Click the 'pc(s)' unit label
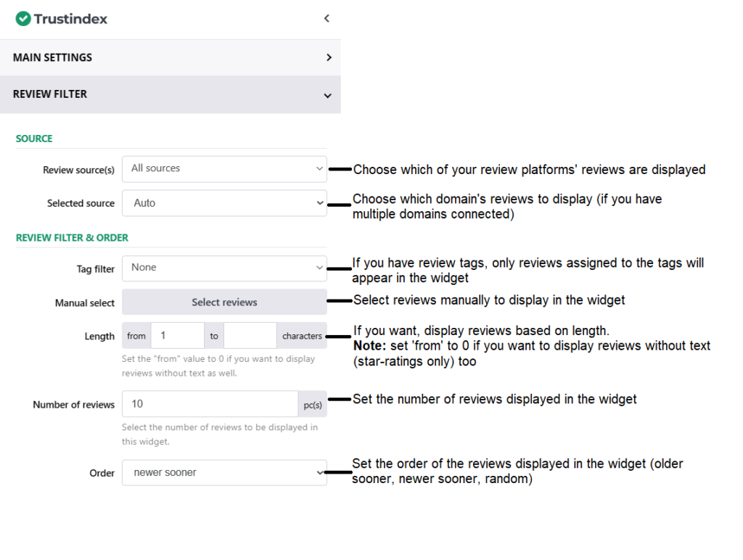Image resolution: width=743 pixels, height=560 pixels. [313, 404]
